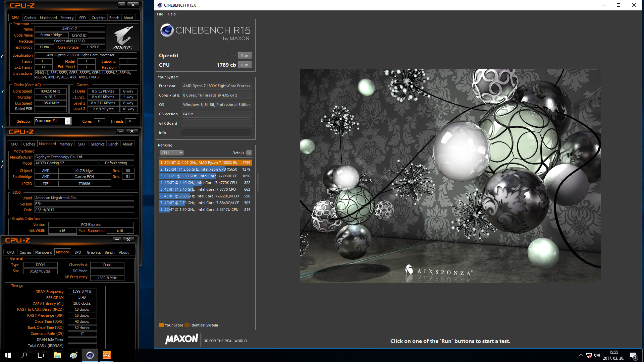Select ranking row Intel Xeon X5650
This screenshot has height=362, width=644.
pyautogui.click(x=205, y=169)
